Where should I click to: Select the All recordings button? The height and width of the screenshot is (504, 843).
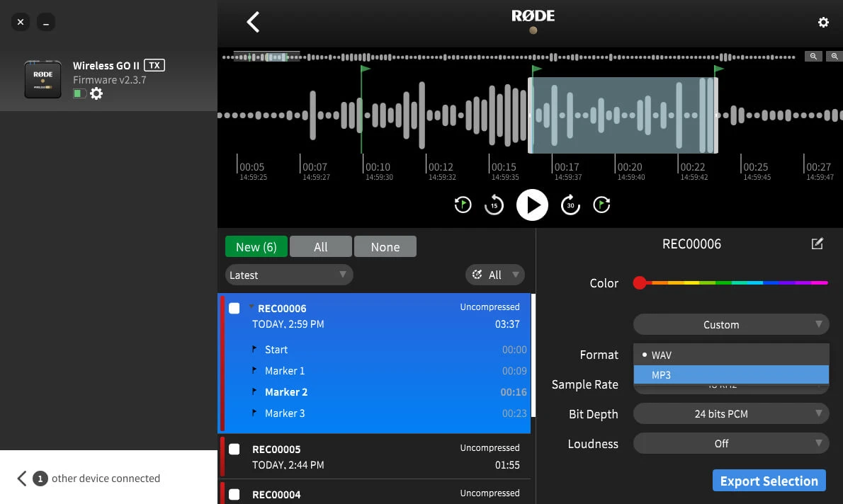pos(320,246)
